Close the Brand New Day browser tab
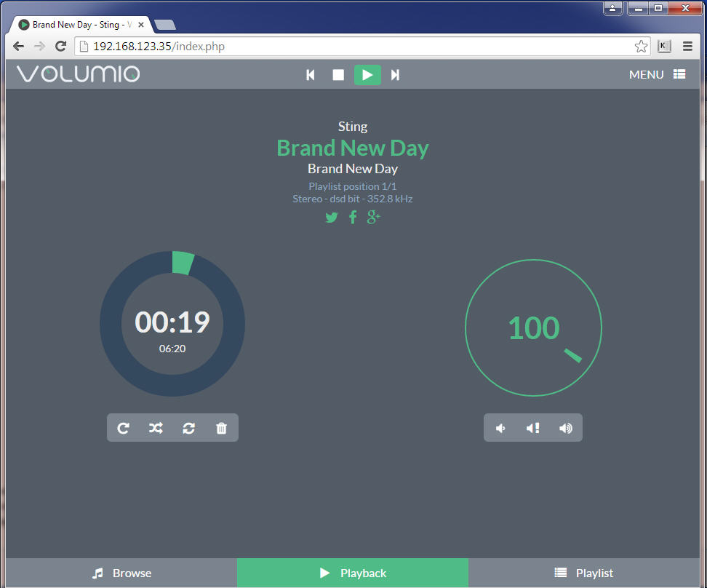Viewport: 707px width, 588px height. point(141,25)
